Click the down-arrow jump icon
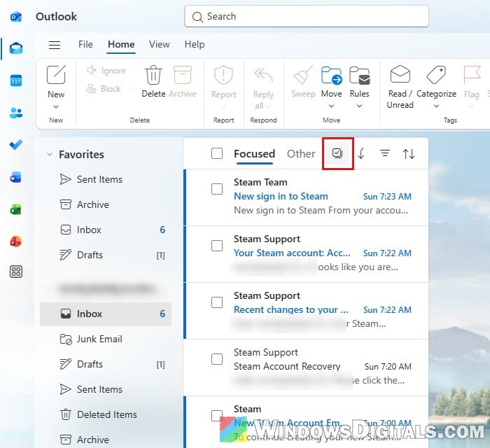This screenshot has width=490, height=448. pos(361,153)
